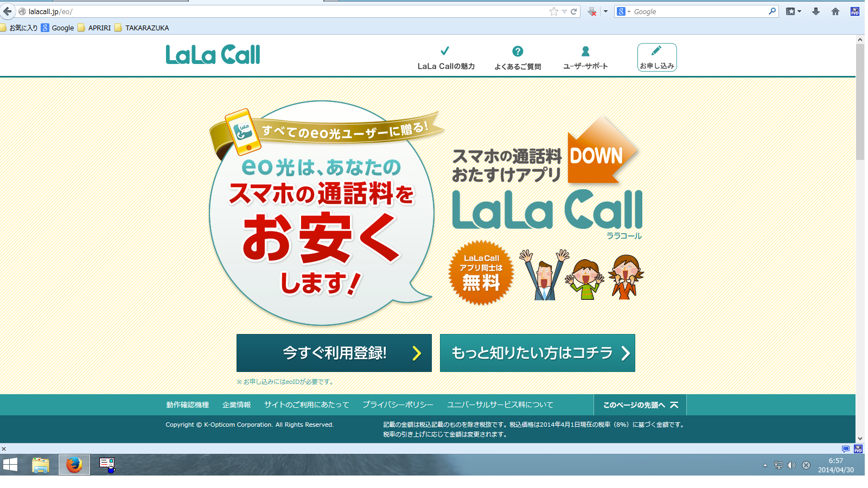Click the speech bubble add-on bar icon
868x488 pixels.
(845, 449)
